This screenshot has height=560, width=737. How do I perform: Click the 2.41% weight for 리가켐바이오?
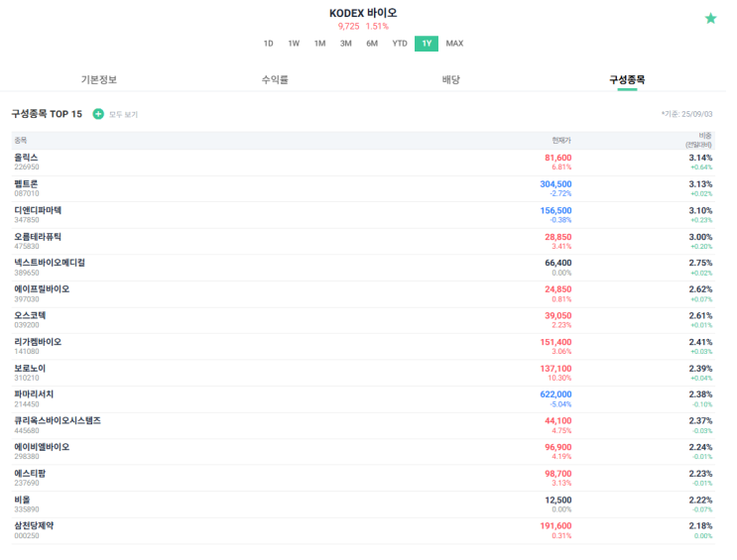700,342
